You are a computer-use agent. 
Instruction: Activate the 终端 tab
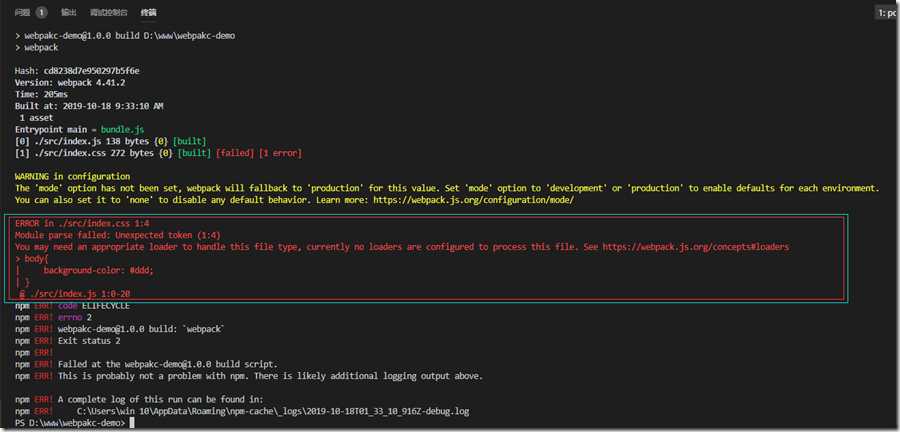[148, 12]
